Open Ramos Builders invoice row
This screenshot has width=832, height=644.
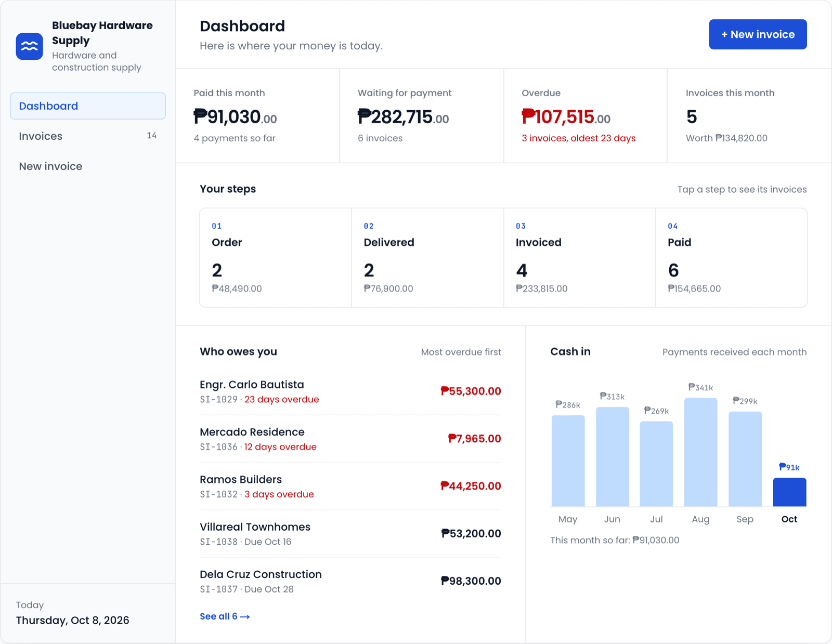point(350,486)
